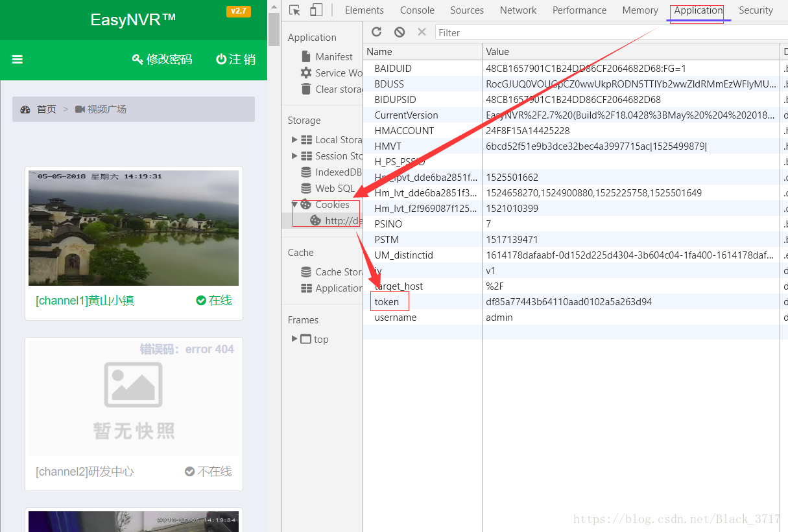The width and height of the screenshot is (788, 532).
Task: Click the camera icon beside 视频广场
Action: tap(80, 109)
